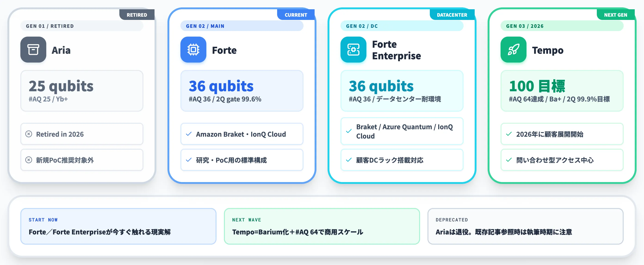Viewport: 644px width, 265px height.
Task: Open the NEXT WAVE summary card
Action: click(322, 226)
